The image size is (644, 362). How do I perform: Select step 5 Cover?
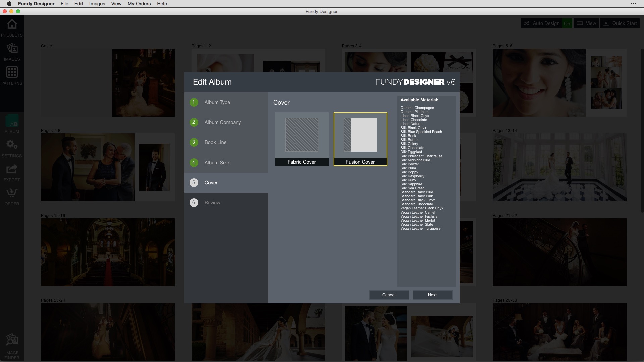[226, 183]
